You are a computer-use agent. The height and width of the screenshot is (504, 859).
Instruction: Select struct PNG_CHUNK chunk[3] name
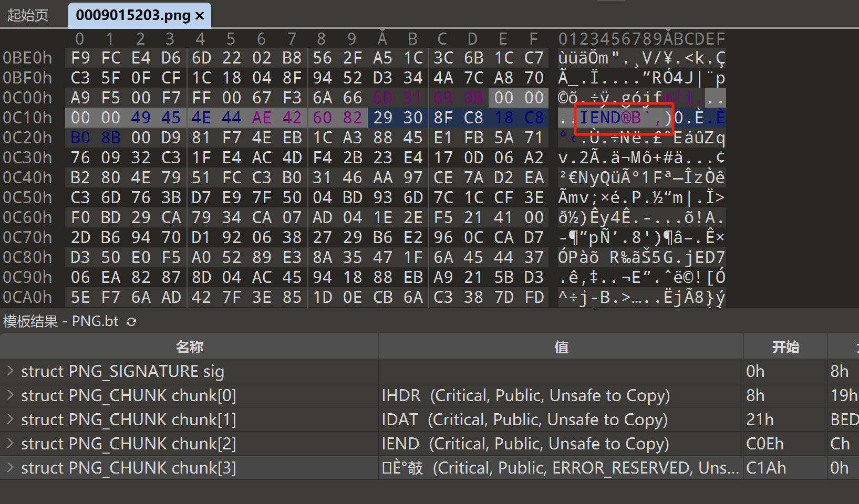coord(128,468)
